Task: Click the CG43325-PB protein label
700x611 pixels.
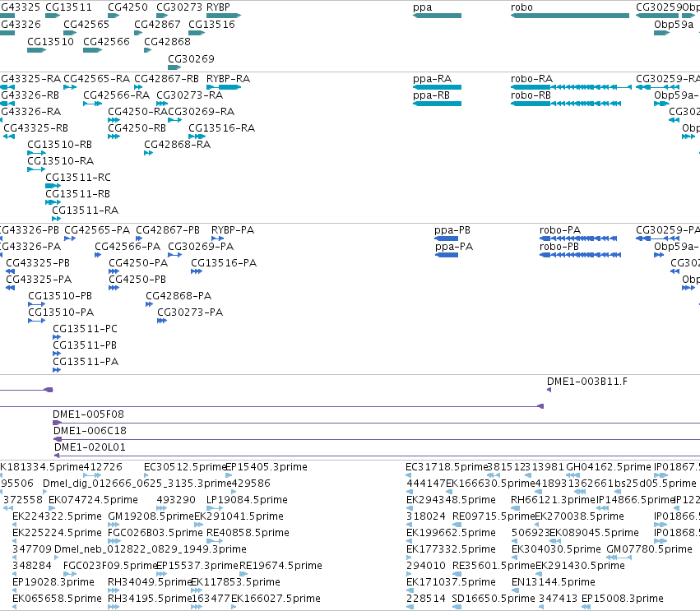Action: pyautogui.click(x=38, y=264)
